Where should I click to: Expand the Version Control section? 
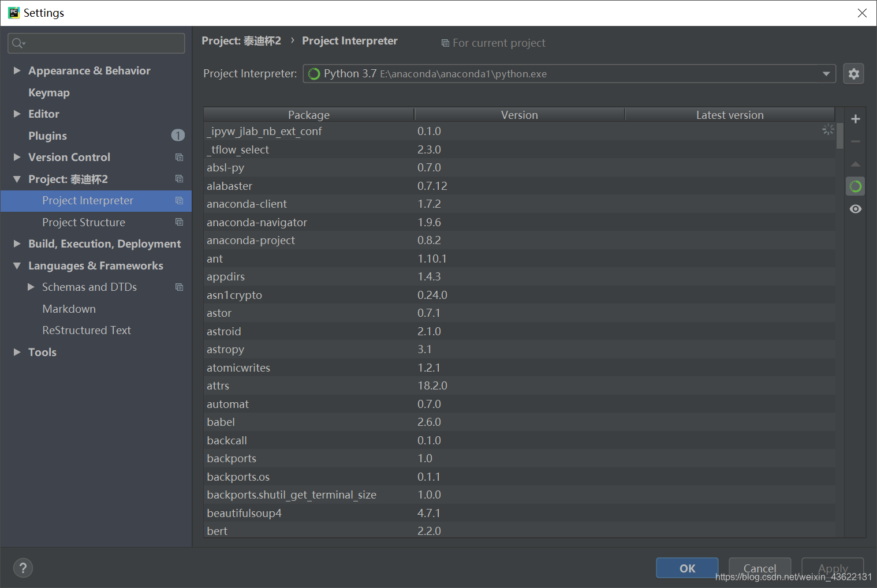pos(17,157)
